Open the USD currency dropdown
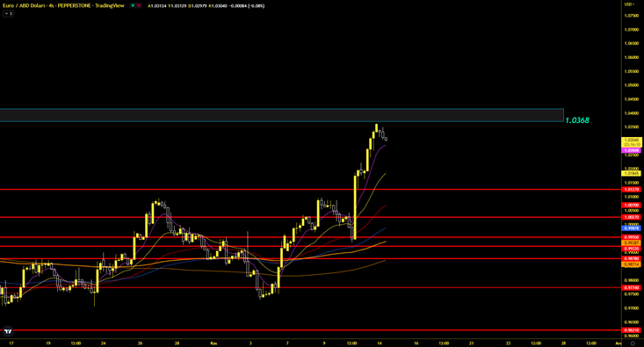Image resolution: width=644 pixels, height=347 pixels. click(x=628, y=4)
